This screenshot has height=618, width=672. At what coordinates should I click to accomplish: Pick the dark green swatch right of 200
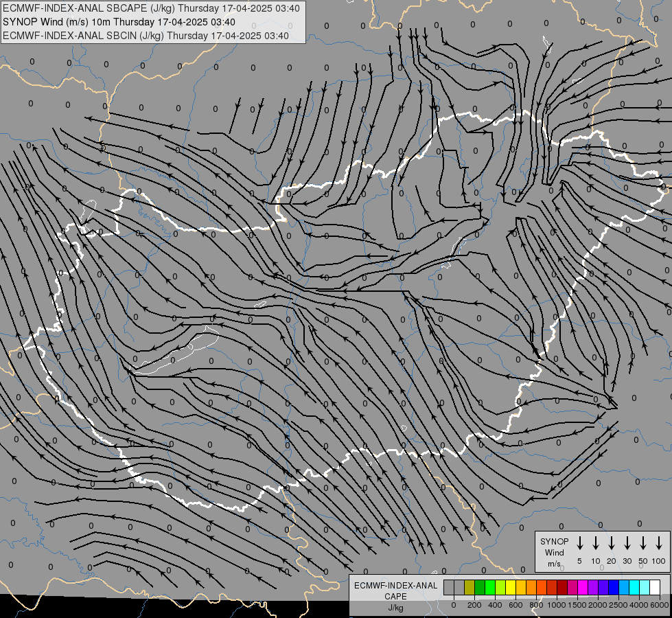[x=480, y=587]
